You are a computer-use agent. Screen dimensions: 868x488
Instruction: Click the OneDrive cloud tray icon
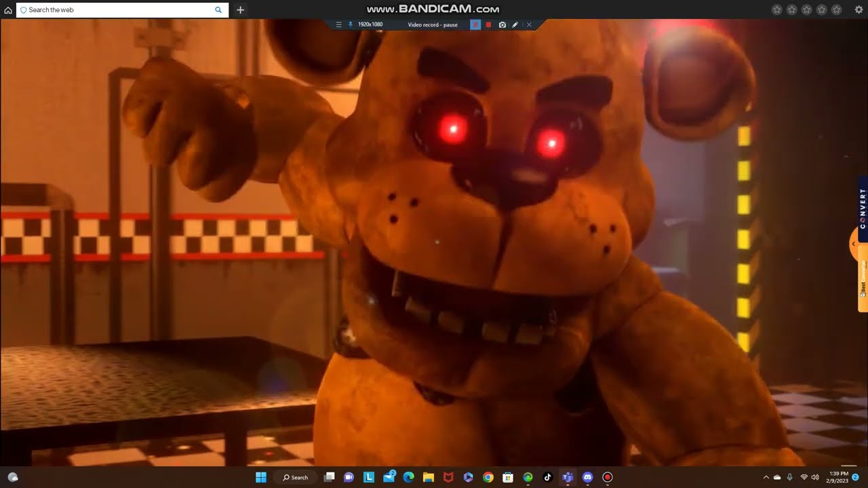777,477
